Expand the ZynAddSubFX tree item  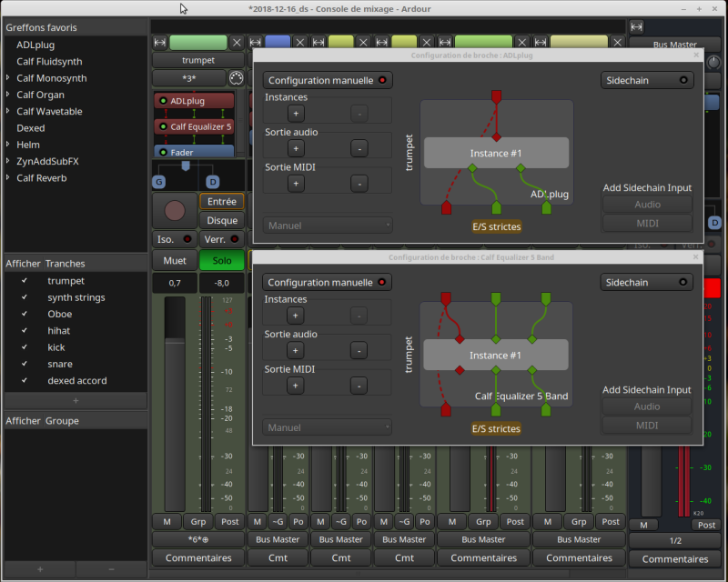click(8, 161)
